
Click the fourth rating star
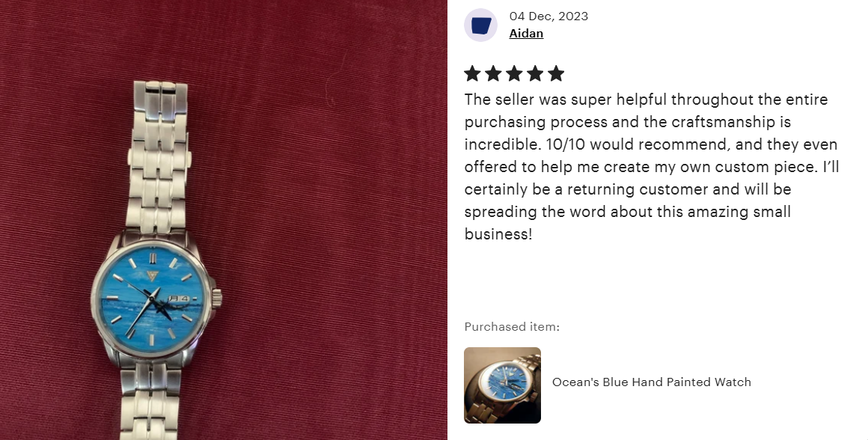pos(535,73)
